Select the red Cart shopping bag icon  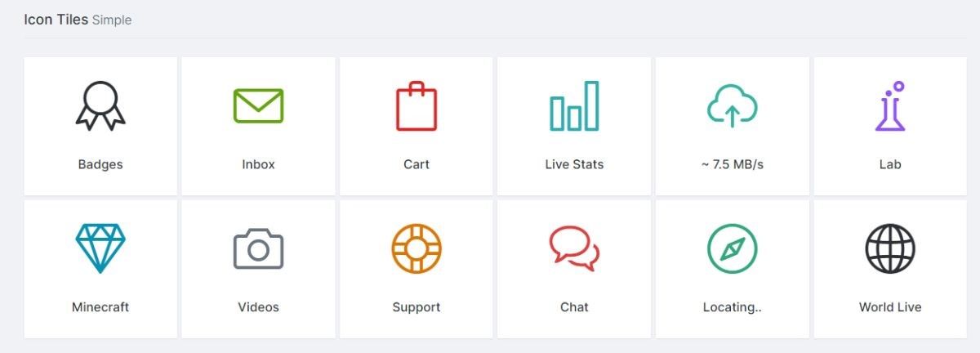coord(416,106)
